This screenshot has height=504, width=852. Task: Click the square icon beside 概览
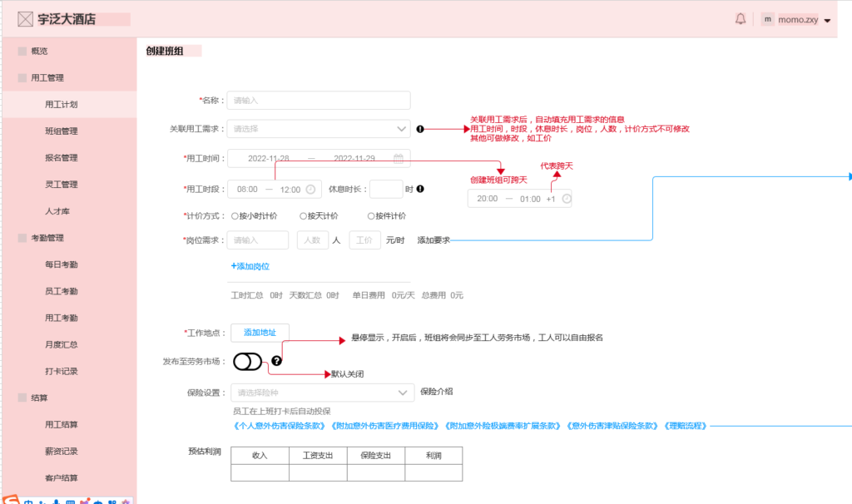pyautogui.click(x=22, y=51)
